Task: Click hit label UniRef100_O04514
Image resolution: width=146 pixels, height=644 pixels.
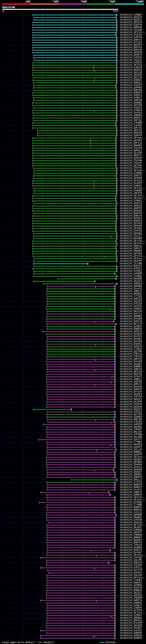Action: click(x=131, y=113)
